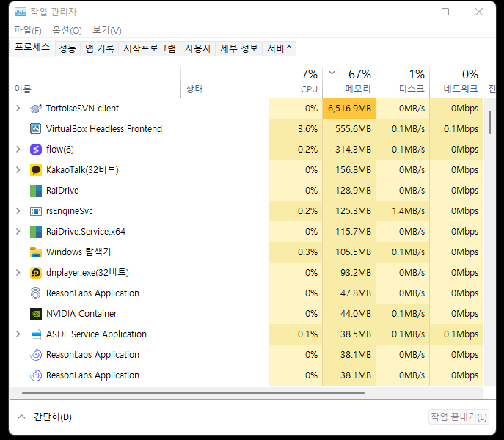
Task: Select the 1.4MB/s disk value
Action: point(408,211)
